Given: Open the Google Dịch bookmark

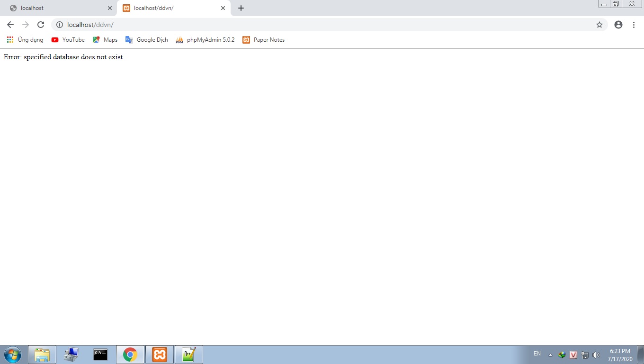Looking at the screenshot, I should 147,40.
